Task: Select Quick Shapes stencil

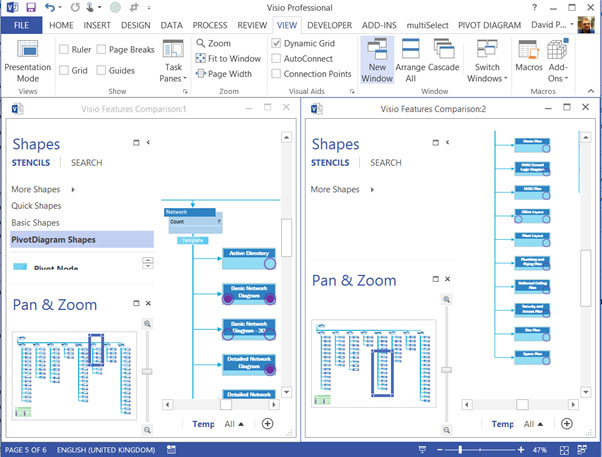Action: click(36, 206)
